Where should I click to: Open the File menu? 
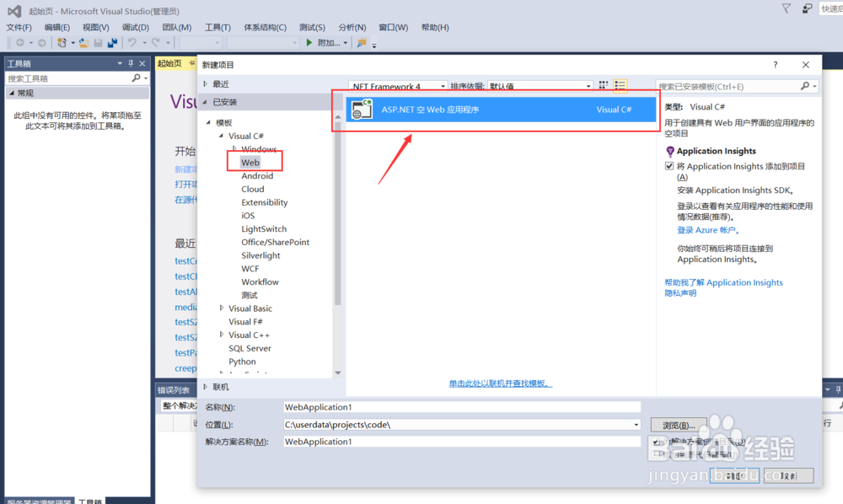click(x=19, y=28)
